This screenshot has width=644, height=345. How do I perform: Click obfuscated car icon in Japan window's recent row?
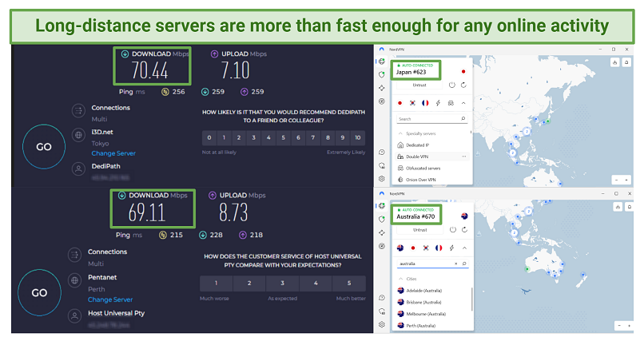pos(451,103)
